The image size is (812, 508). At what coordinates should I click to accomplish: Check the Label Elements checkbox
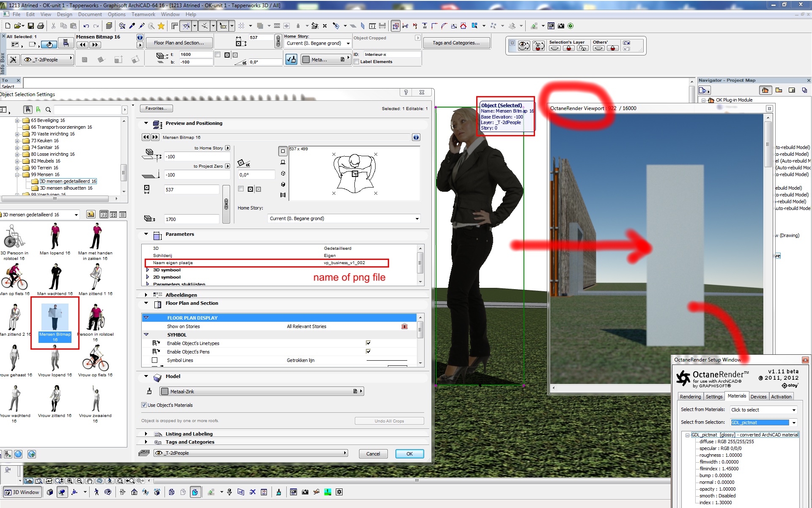[357, 62]
